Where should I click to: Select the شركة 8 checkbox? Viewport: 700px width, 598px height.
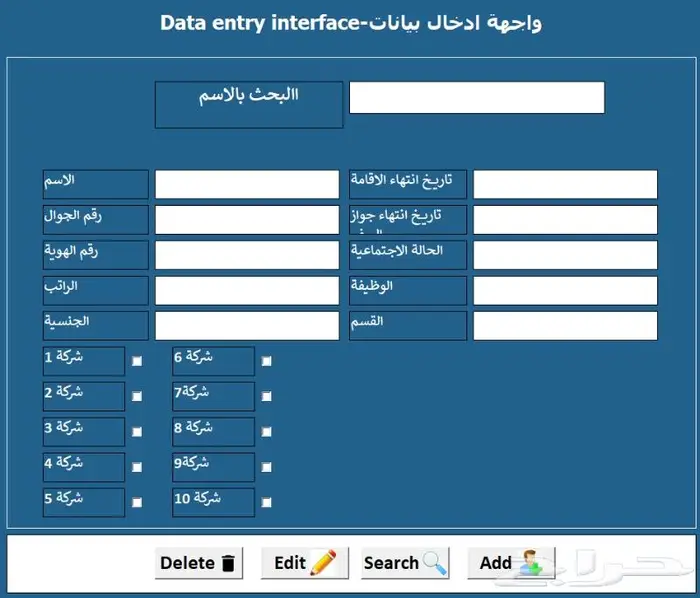pyautogui.click(x=266, y=432)
